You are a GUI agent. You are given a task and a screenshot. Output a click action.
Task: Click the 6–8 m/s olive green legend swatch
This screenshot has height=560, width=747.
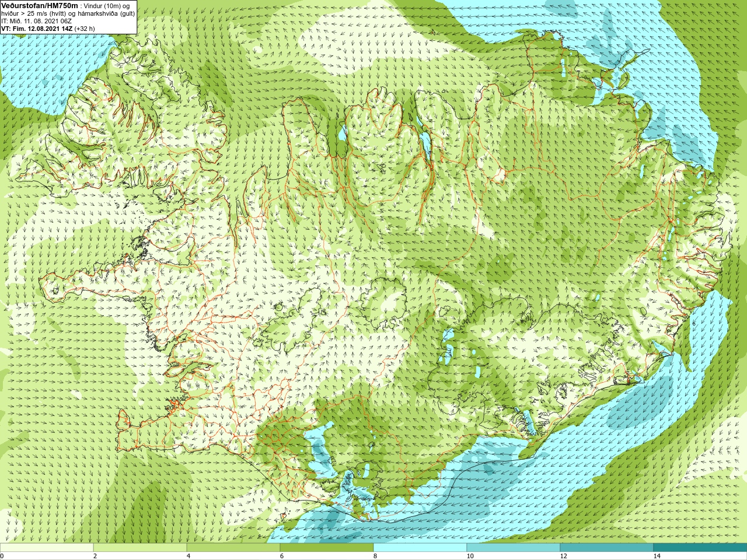pyautogui.click(x=327, y=548)
